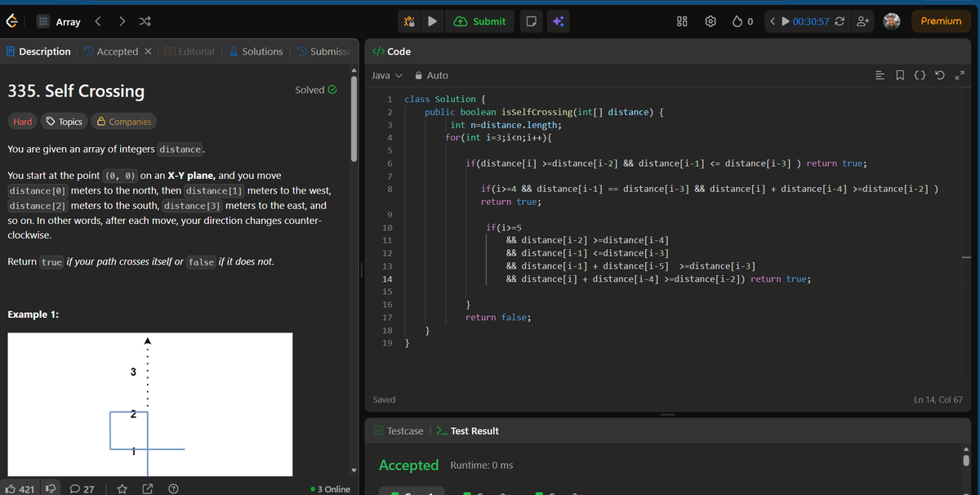Collapse the timer with its left chevron
The width and height of the screenshot is (980, 495).
click(x=773, y=21)
